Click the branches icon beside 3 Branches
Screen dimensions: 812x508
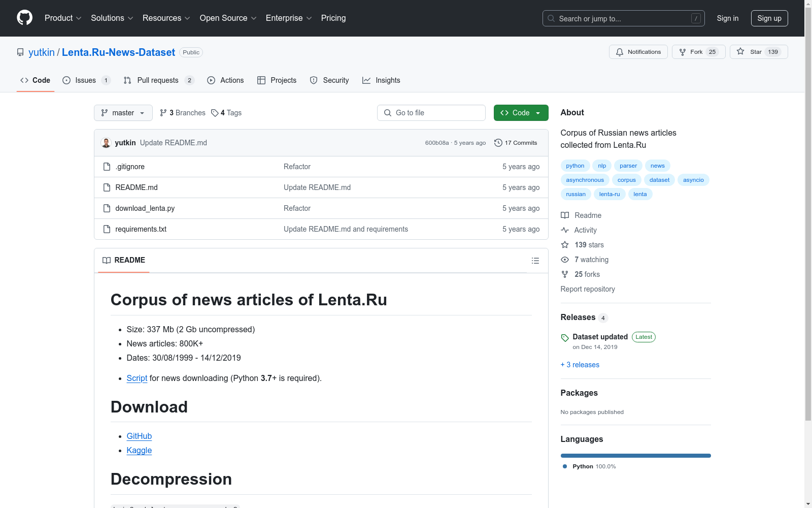pos(163,113)
